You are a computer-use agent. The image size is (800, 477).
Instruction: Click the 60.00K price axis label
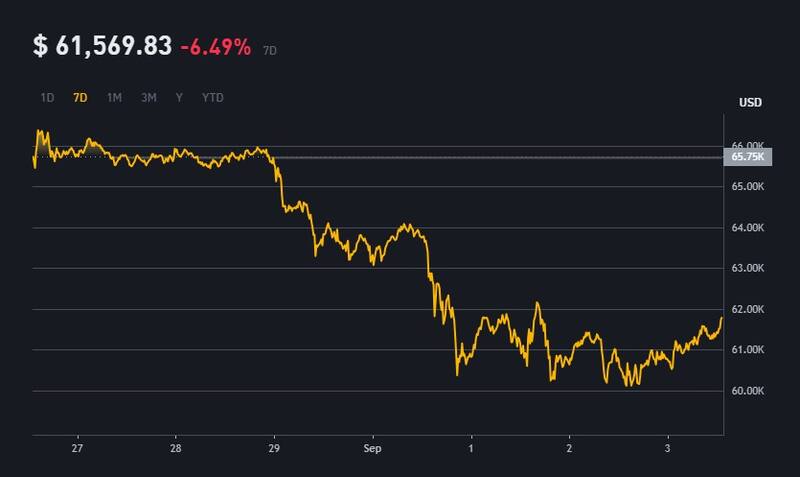pos(748,390)
